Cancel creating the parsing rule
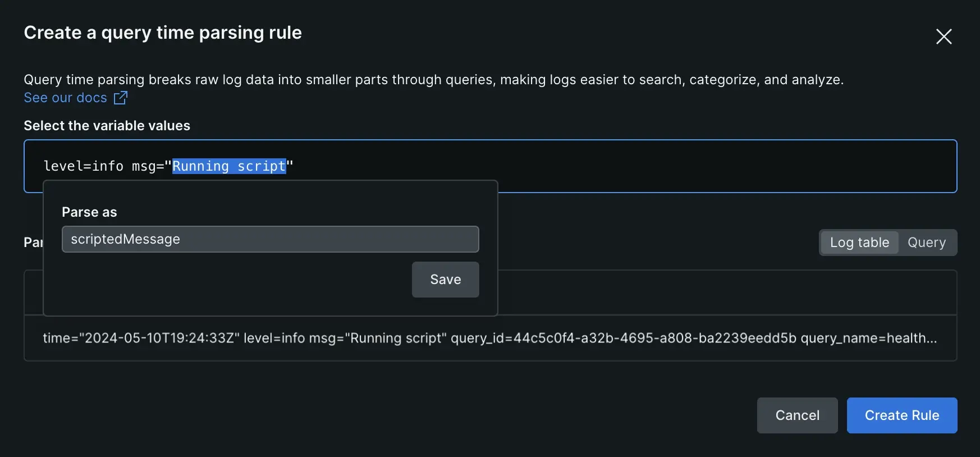Screen dimensions: 980x457 click(797, 415)
